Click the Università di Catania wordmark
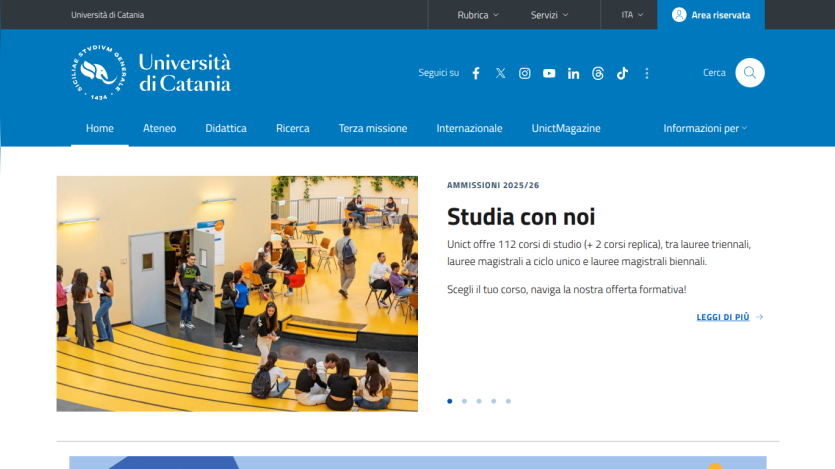 click(185, 73)
